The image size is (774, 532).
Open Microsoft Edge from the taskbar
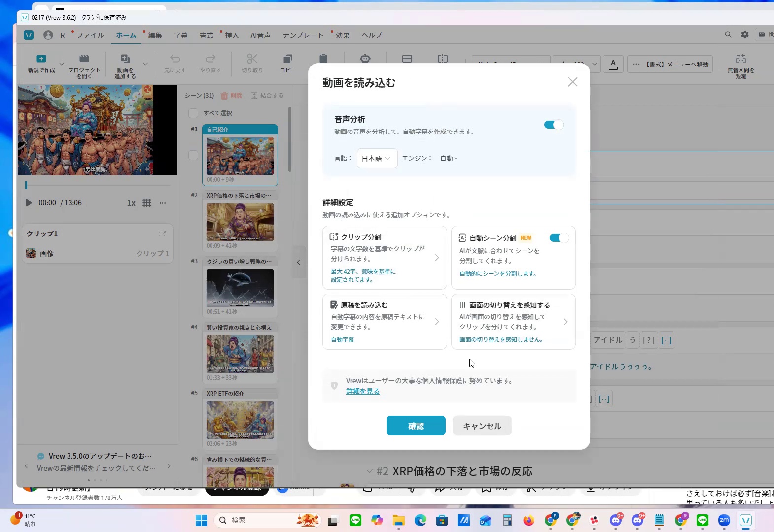421,520
